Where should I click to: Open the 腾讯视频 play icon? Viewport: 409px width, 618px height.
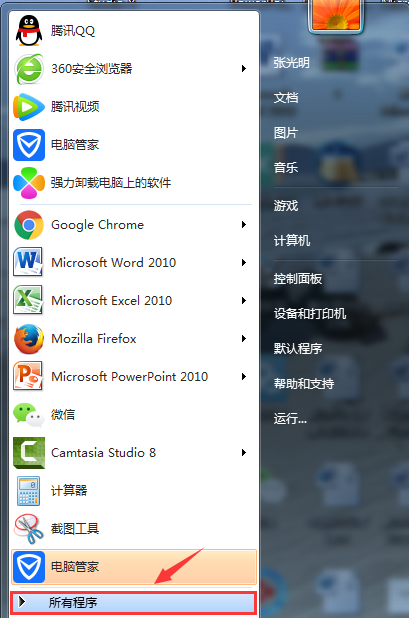point(29,107)
